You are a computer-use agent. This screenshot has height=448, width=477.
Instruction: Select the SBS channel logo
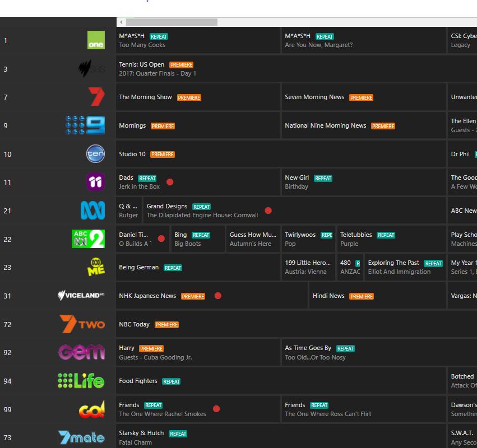(x=91, y=69)
